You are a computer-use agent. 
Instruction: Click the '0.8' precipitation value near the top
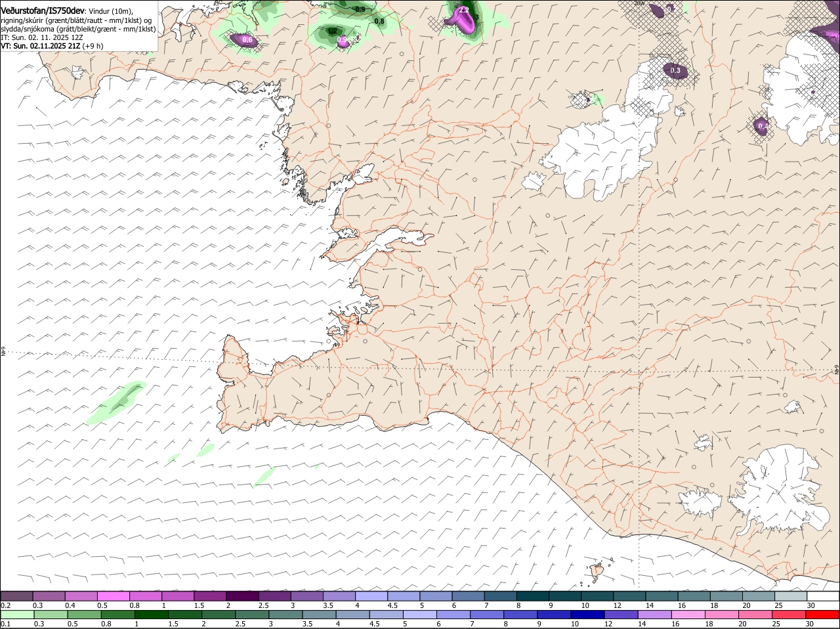point(379,21)
